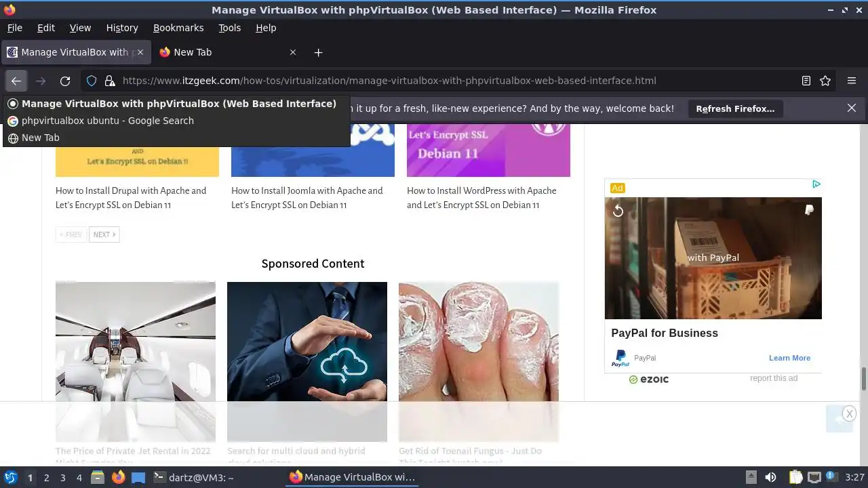This screenshot has width=868, height=488.
Task: Launch file manager from taskbar
Action: pos(98,477)
